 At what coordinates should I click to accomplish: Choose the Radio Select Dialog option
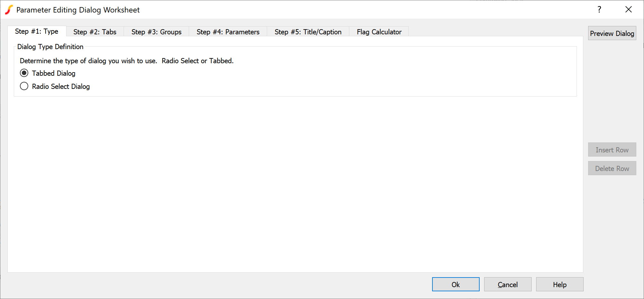click(24, 86)
